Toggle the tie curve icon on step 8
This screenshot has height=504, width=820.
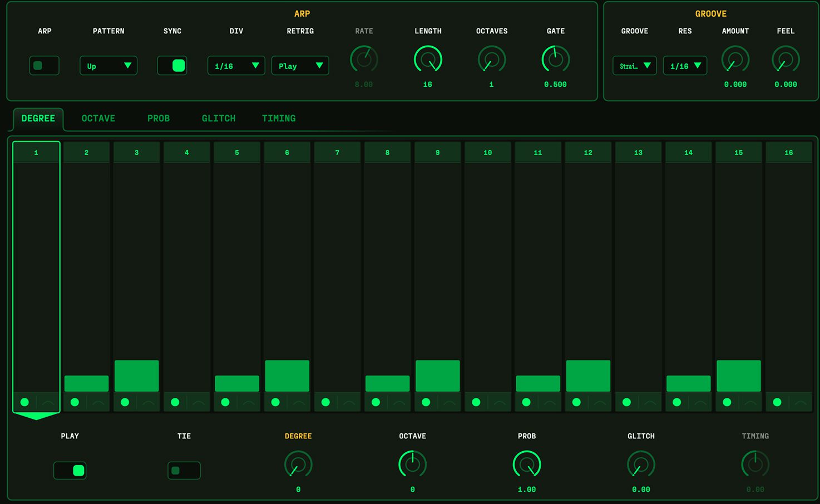[399, 402]
